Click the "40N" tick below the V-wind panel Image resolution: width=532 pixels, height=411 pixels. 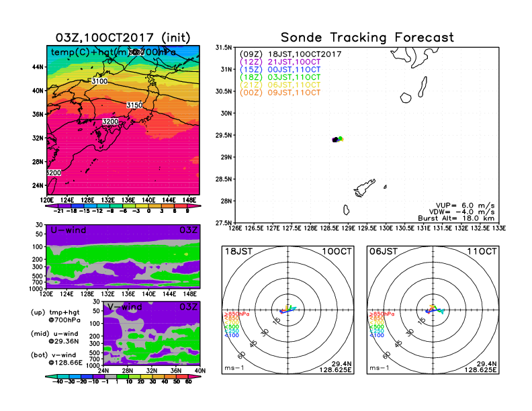click(x=200, y=371)
